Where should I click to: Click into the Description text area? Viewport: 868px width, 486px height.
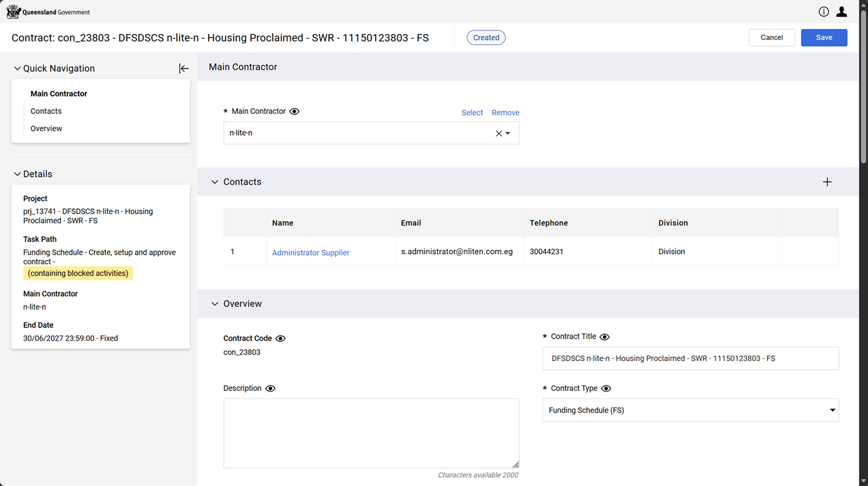click(371, 433)
